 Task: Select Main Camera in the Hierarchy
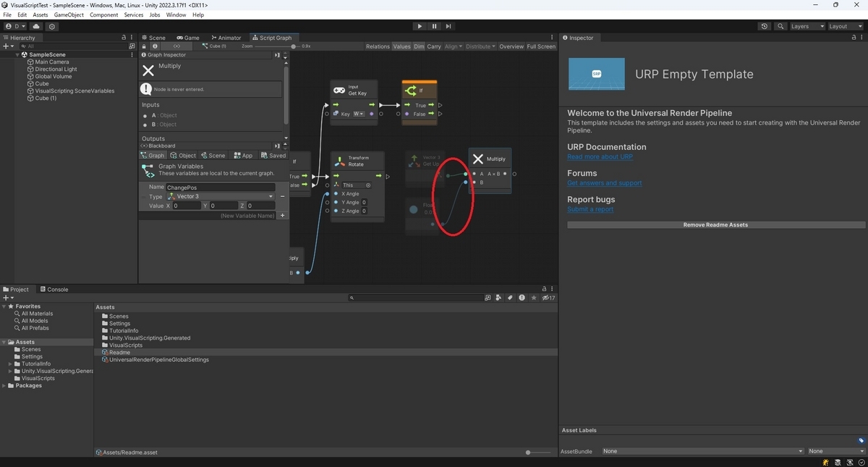(52, 62)
